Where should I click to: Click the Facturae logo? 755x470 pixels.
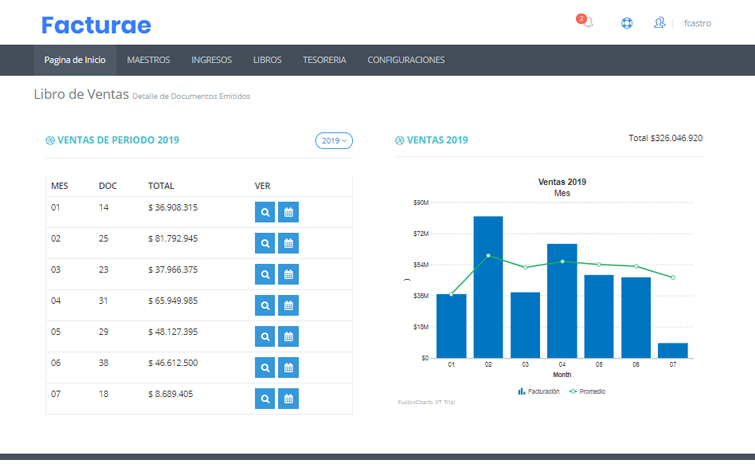coord(96,25)
